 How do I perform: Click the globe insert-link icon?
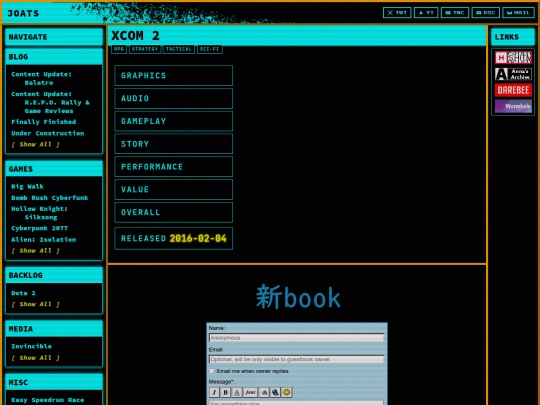tap(275, 392)
